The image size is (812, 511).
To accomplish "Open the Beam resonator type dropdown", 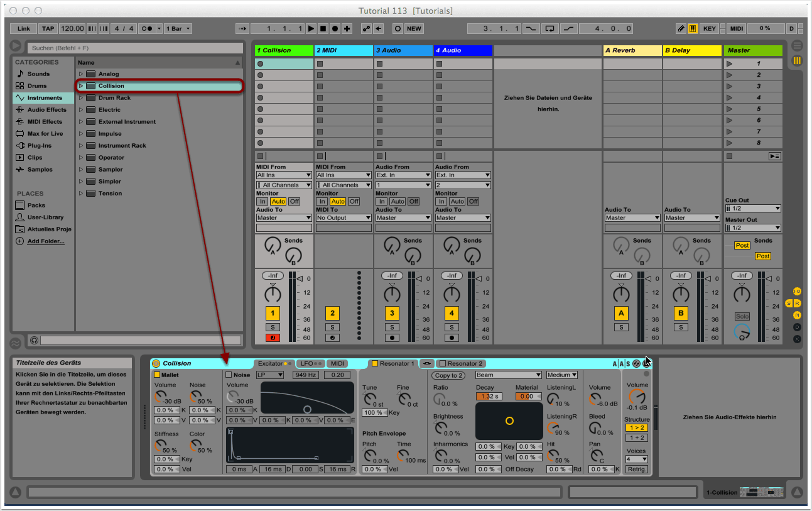I will coord(508,375).
